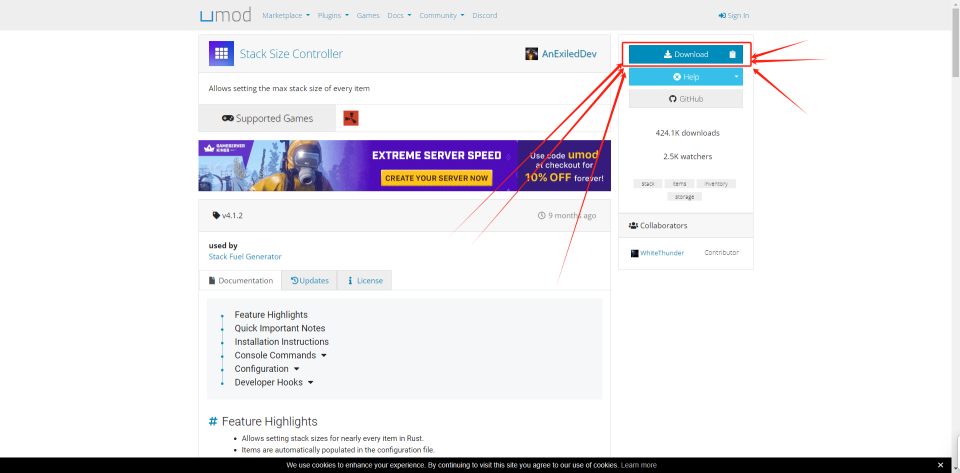Click the items tag
Viewport: 960px width, 473px height.
679,184
